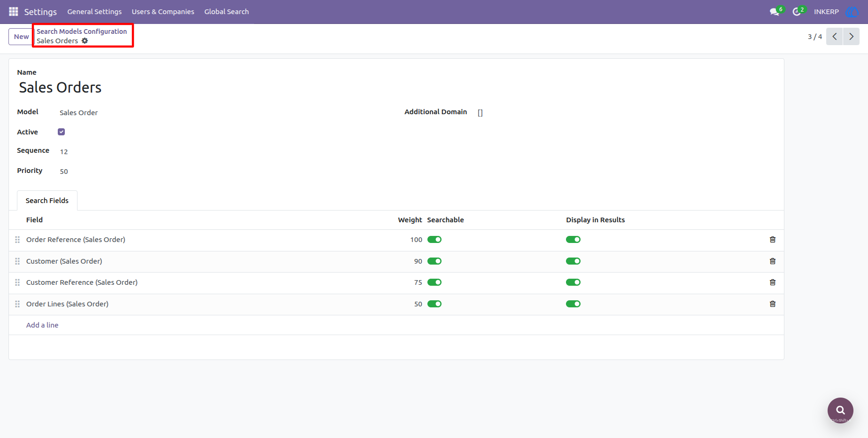Toggle Display in Results for Order Lines
This screenshot has height=438, width=868.
(x=573, y=304)
